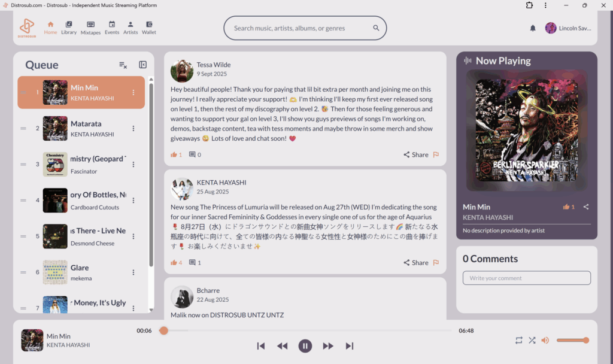
Task: Mute the volume speaker icon
Action: coord(545,340)
